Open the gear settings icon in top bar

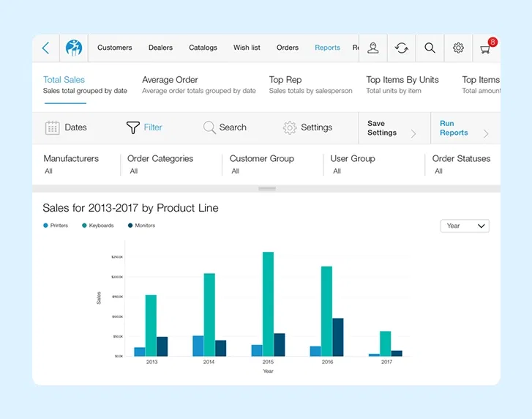click(458, 48)
